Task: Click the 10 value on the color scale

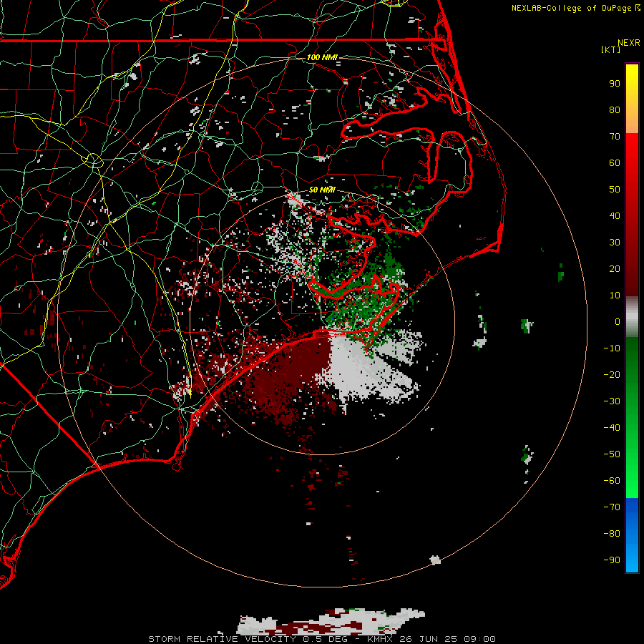Action: (615, 296)
